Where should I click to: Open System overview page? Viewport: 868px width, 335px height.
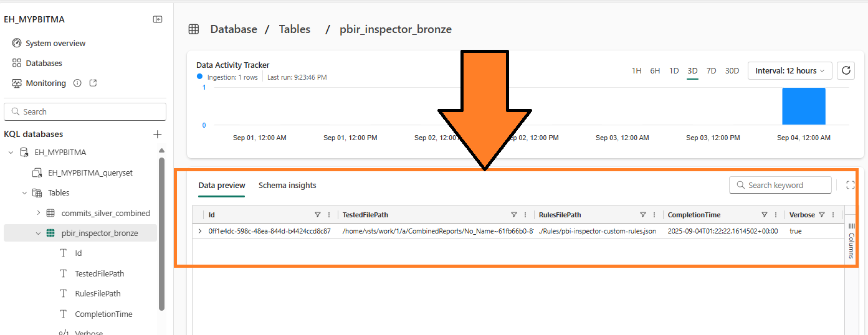(x=55, y=43)
